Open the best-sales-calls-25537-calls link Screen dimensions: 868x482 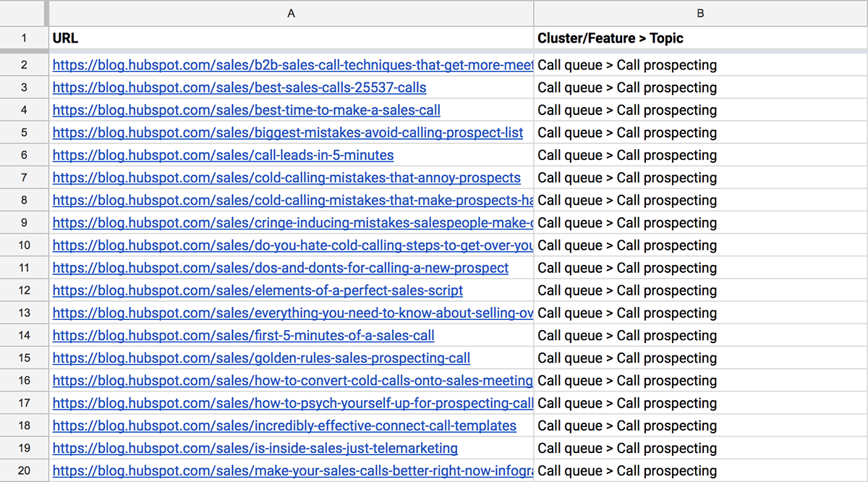point(239,88)
